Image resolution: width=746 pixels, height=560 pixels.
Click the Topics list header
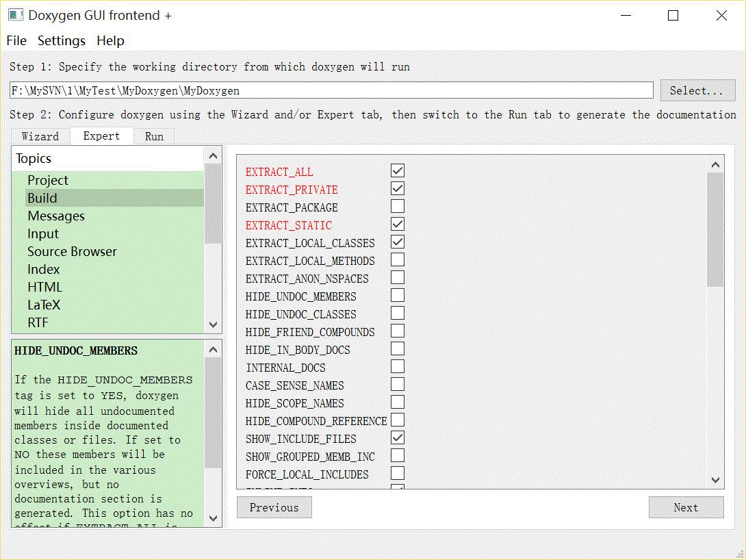(x=108, y=158)
